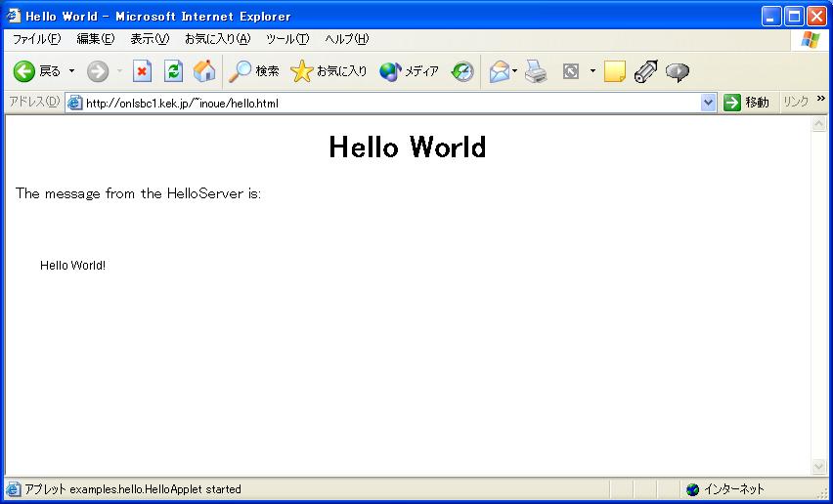Open the address bar URL dropdown

pyautogui.click(x=709, y=103)
